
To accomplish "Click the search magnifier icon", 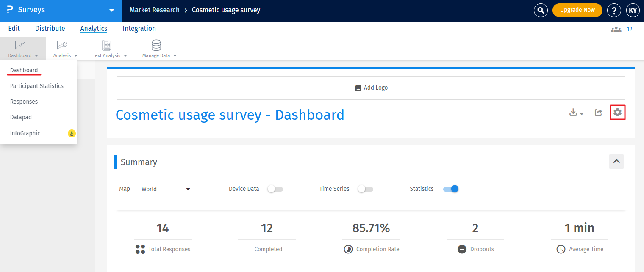I will click(541, 10).
